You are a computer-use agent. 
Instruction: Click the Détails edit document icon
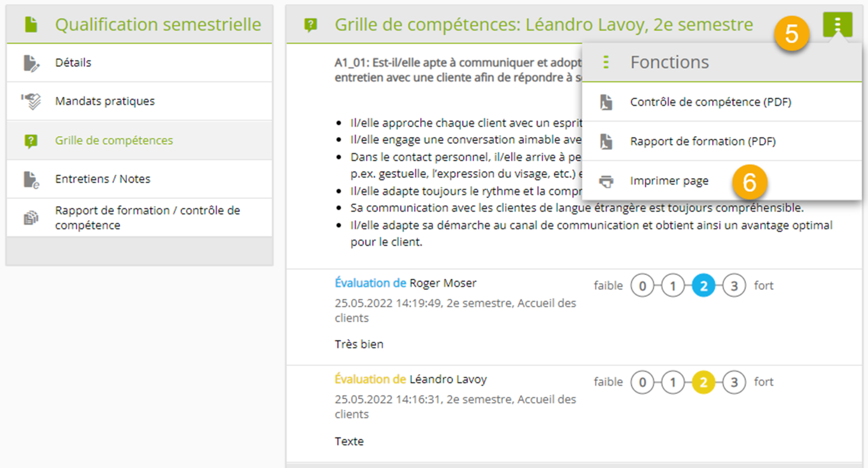31,63
